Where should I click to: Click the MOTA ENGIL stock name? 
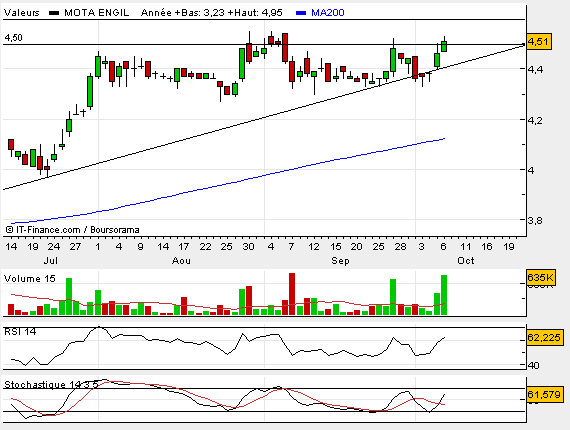point(96,13)
